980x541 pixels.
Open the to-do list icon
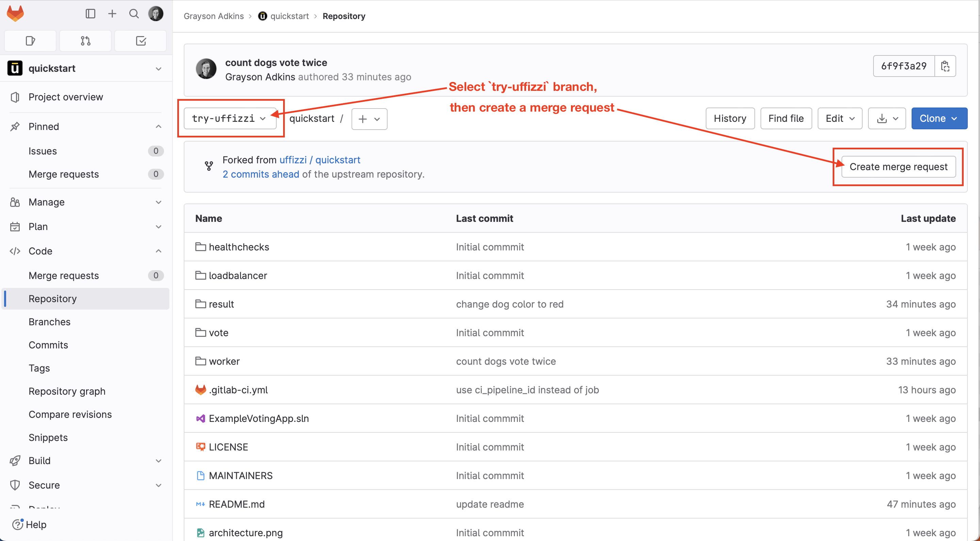[141, 41]
